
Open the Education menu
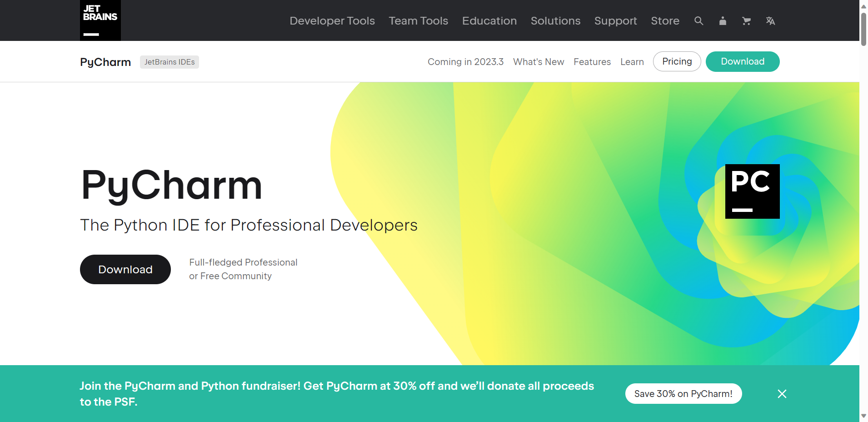[489, 21]
